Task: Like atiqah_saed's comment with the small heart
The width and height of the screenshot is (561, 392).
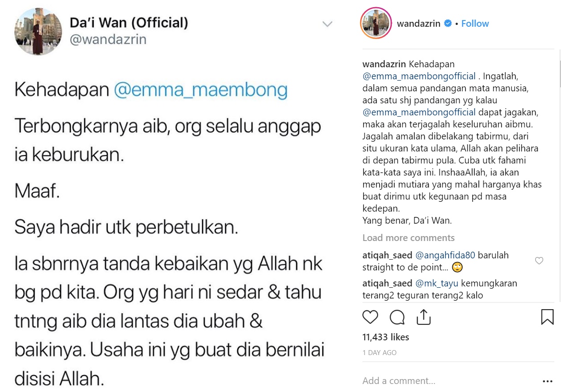Action: 539,261
